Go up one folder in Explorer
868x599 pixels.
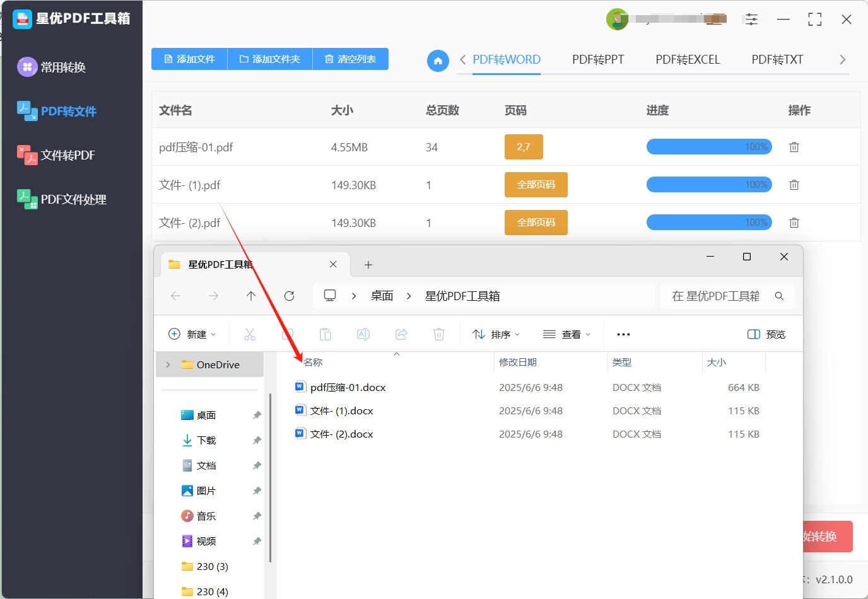click(x=251, y=296)
